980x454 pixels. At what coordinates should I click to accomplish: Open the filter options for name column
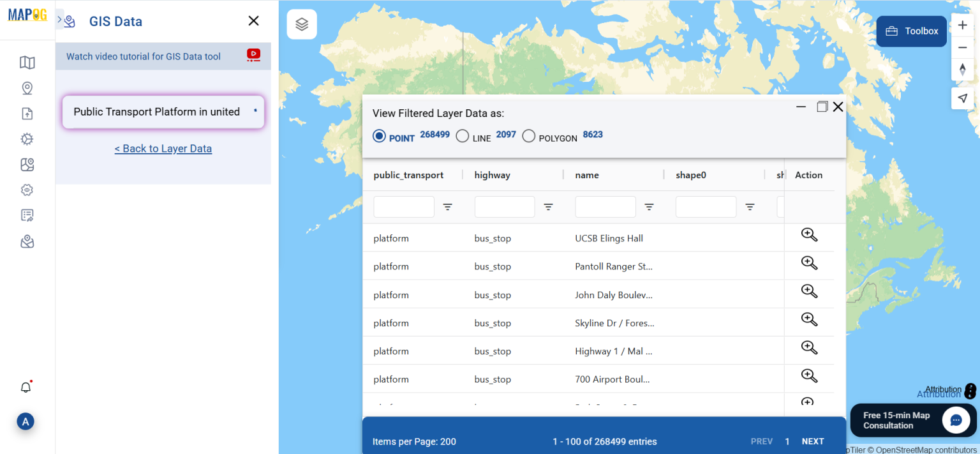click(649, 207)
